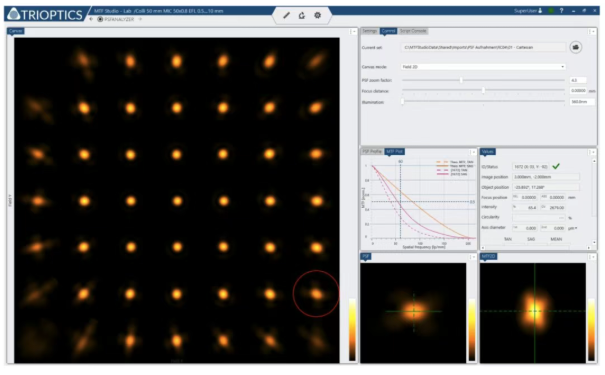Open the Control panel options menu
This screenshot has height=375, width=605.
pos(591,32)
